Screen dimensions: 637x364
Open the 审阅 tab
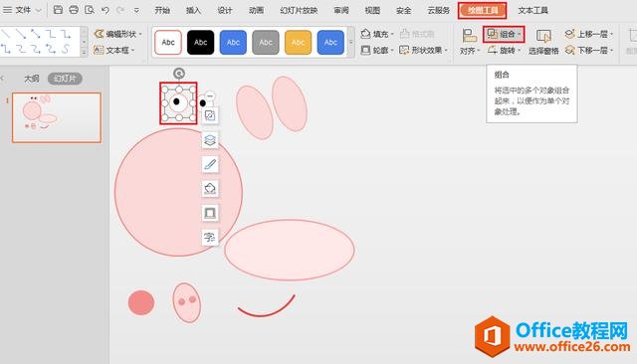click(x=341, y=10)
